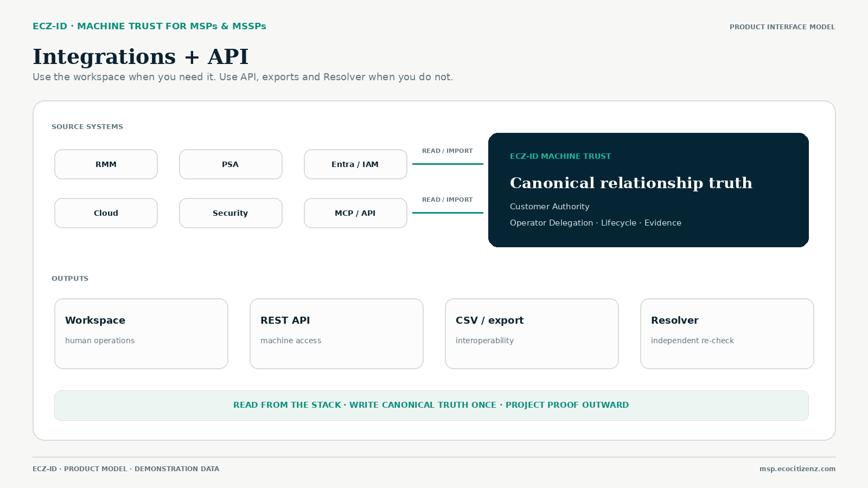Click the 'Canonical relationship truth' heading
Viewport: 868px width, 488px height.
click(631, 183)
